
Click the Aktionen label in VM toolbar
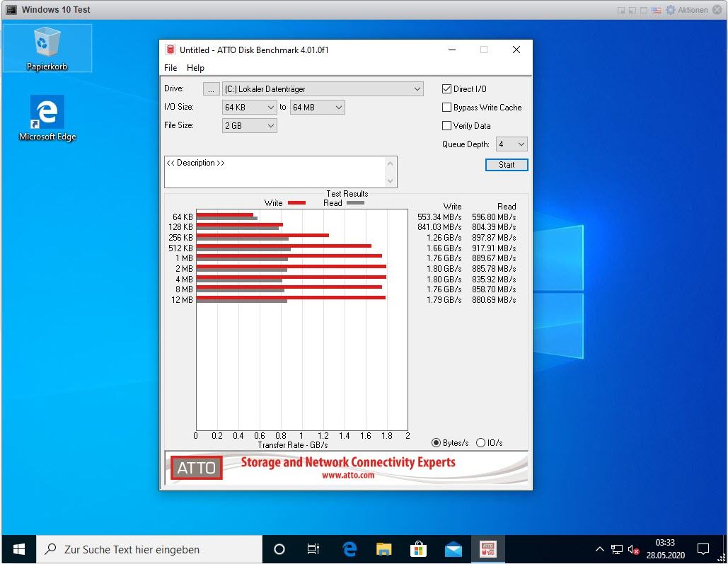pos(693,10)
